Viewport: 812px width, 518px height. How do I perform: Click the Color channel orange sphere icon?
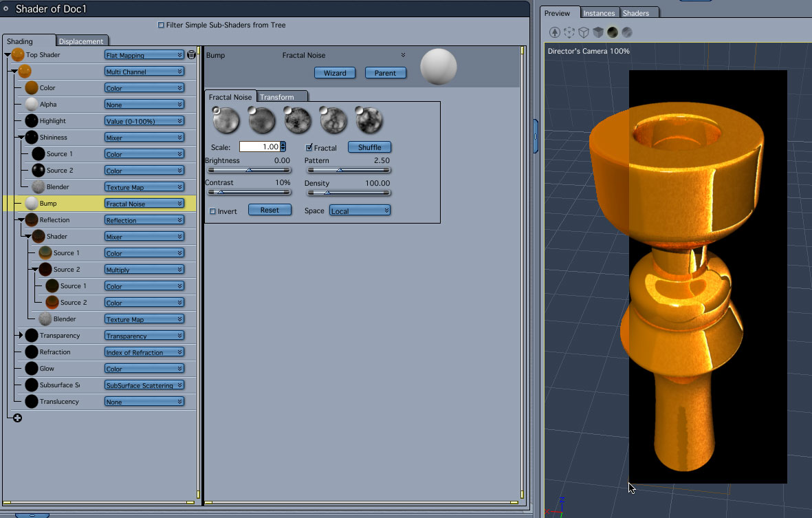pyautogui.click(x=31, y=88)
